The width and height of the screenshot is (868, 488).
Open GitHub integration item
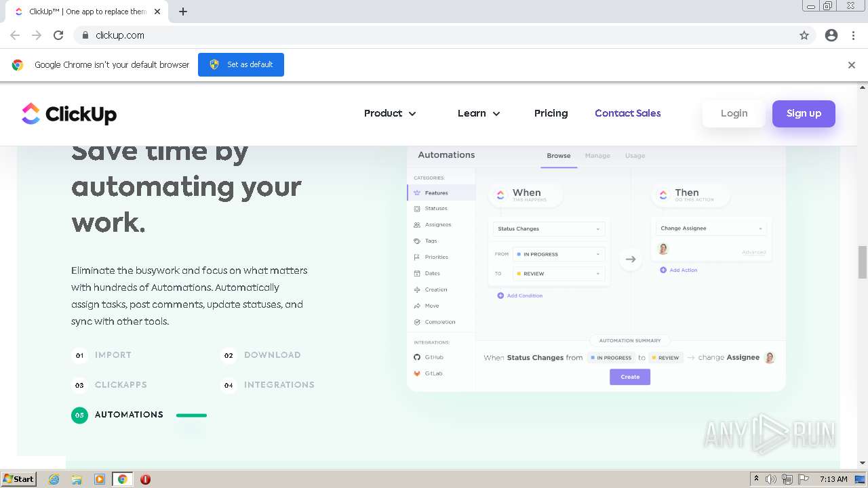pos(429,357)
